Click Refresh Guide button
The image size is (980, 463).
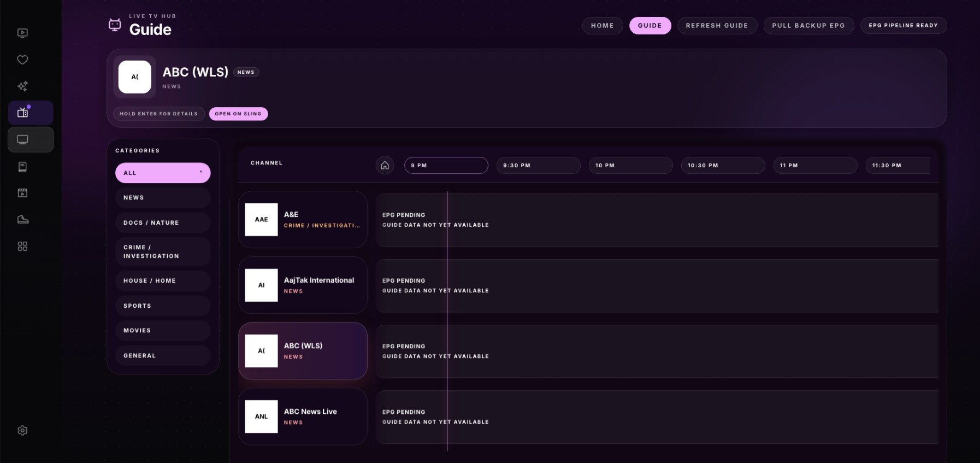coord(717,26)
